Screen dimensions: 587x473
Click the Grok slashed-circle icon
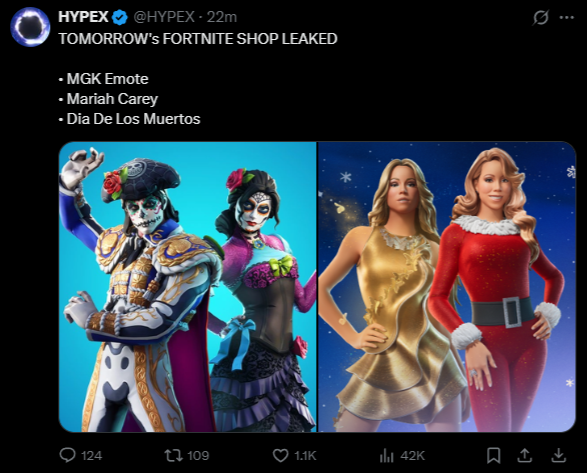click(x=541, y=17)
